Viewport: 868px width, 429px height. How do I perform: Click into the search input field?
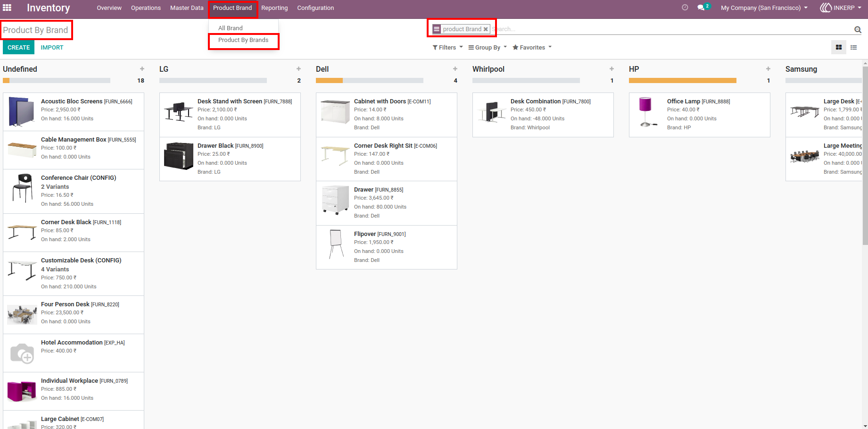(x=672, y=29)
